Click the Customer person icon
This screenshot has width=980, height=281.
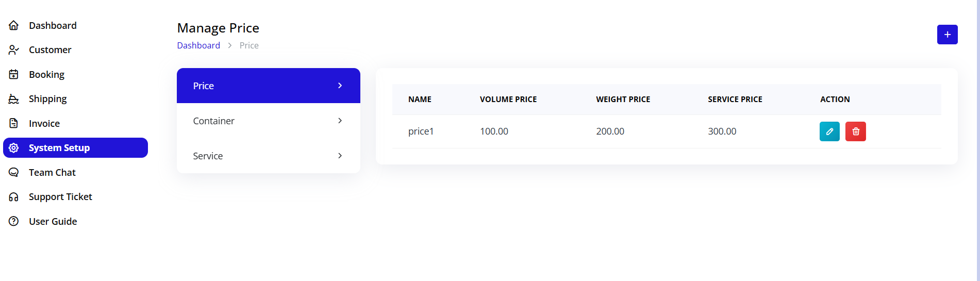coord(14,50)
